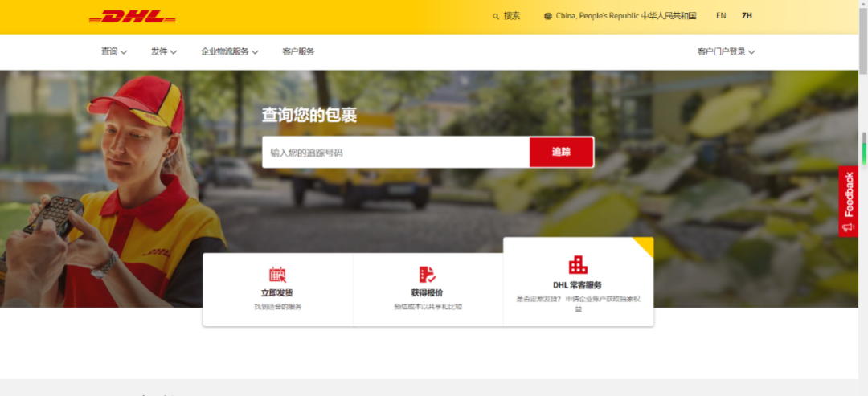Click the 查询您的包裹 heading text

coord(309,115)
